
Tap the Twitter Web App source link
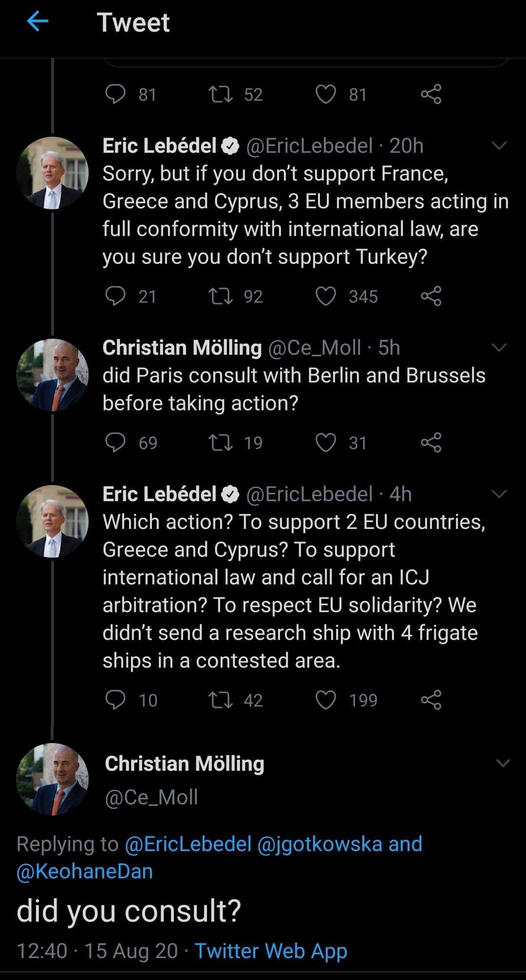coord(271,951)
